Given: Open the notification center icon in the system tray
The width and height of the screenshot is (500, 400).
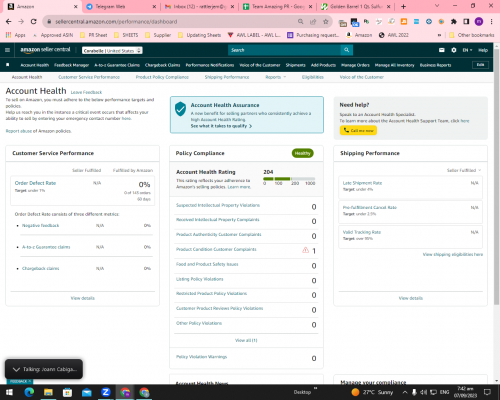Looking at the screenshot, I should tap(487, 392).
